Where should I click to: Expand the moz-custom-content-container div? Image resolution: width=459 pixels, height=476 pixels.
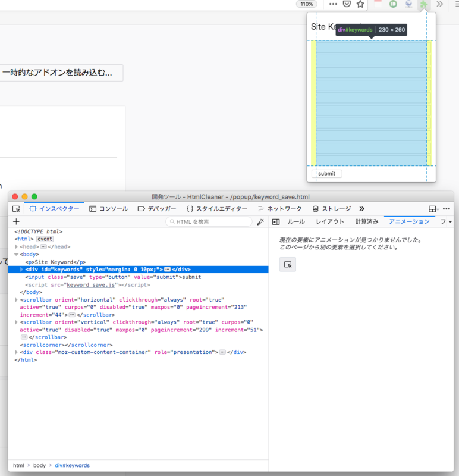click(x=17, y=352)
